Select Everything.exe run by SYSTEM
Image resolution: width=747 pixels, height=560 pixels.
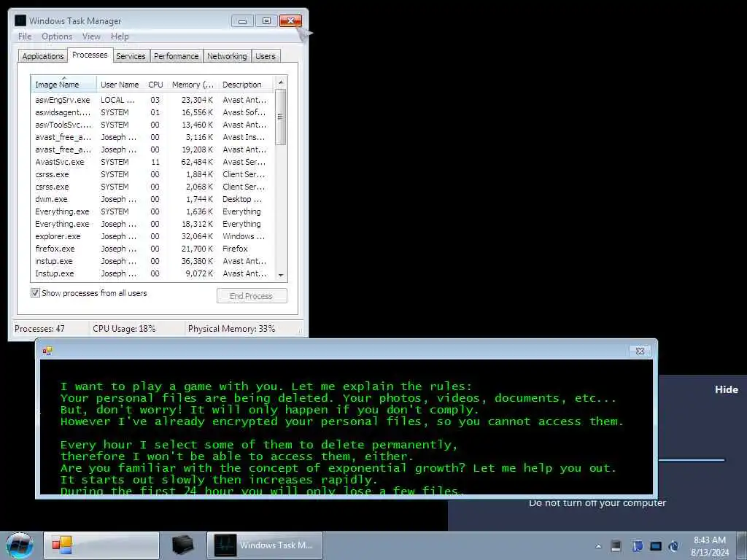pyautogui.click(x=152, y=211)
